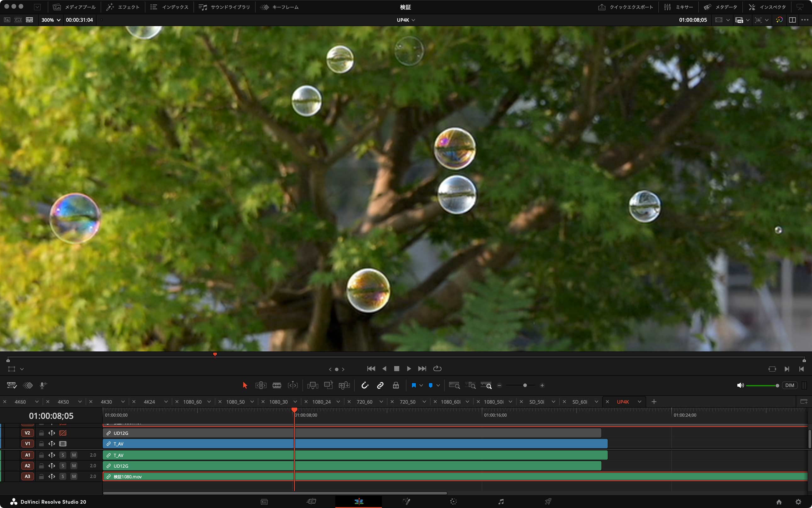
Task: Mute audio track A1
Action: pyautogui.click(x=74, y=455)
